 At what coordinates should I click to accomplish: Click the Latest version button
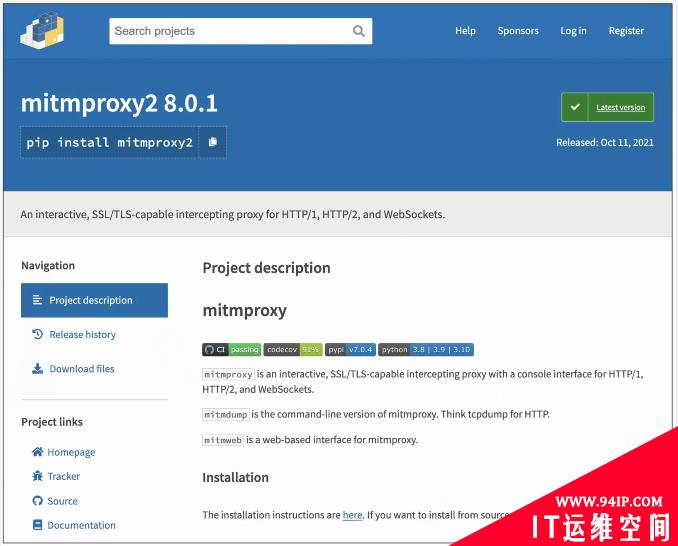pos(608,107)
